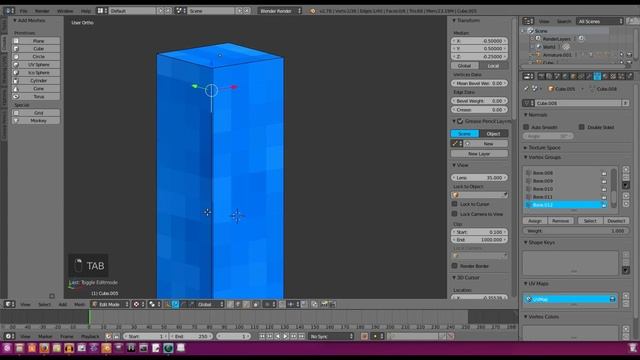The width and height of the screenshot is (640, 360).
Task: Open the 3D viewport Select menu
Action: point(44,304)
